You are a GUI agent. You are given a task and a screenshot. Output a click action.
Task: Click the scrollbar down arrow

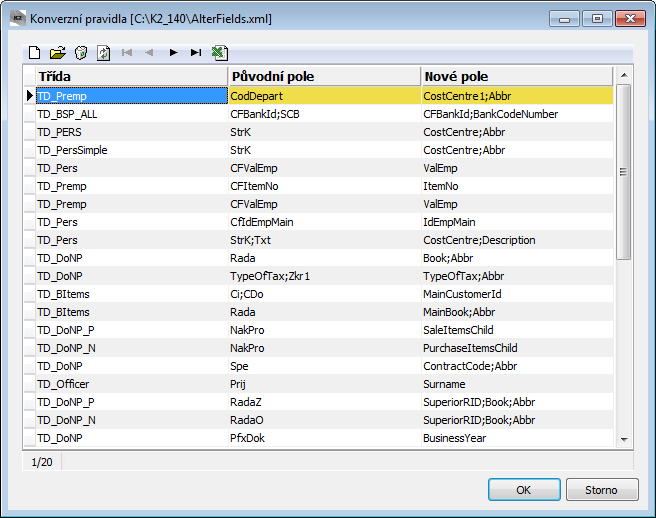(624, 439)
